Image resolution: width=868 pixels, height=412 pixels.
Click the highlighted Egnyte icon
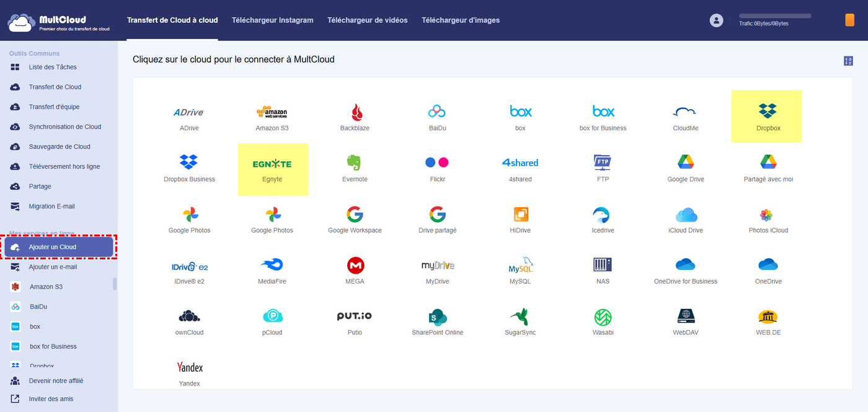pyautogui.click(x=272, y=164)
